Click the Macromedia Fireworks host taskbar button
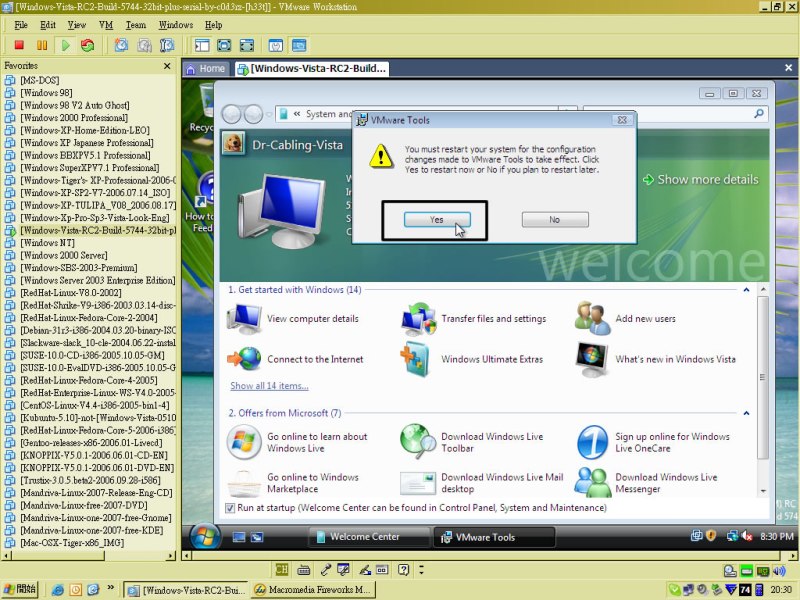 click(313, 590)
